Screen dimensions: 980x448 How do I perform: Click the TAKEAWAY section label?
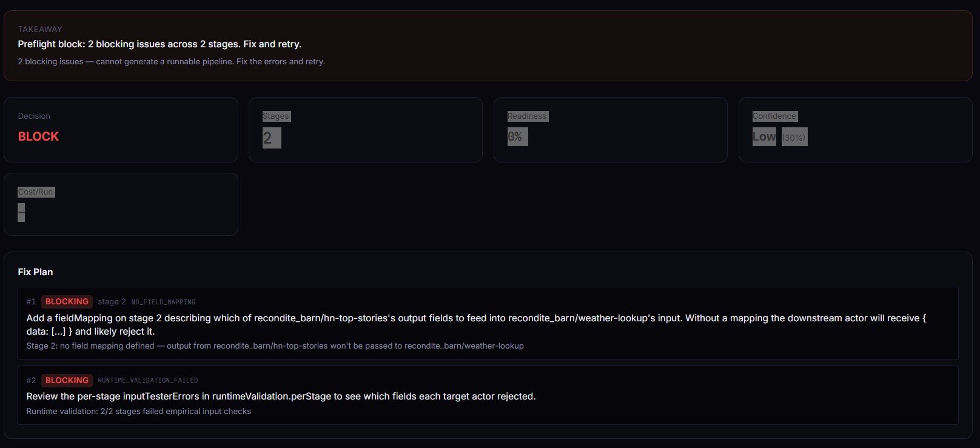pos(40,29)
